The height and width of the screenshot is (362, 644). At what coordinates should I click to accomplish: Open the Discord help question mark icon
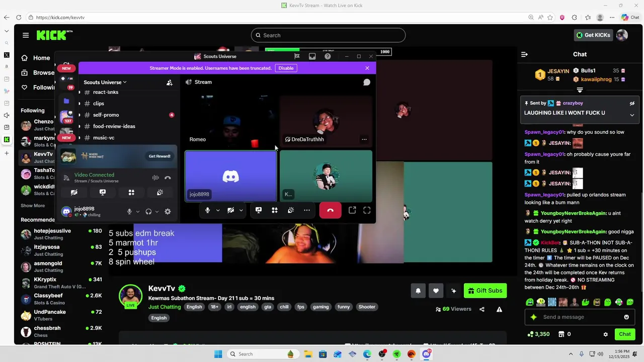pos(328,56)
